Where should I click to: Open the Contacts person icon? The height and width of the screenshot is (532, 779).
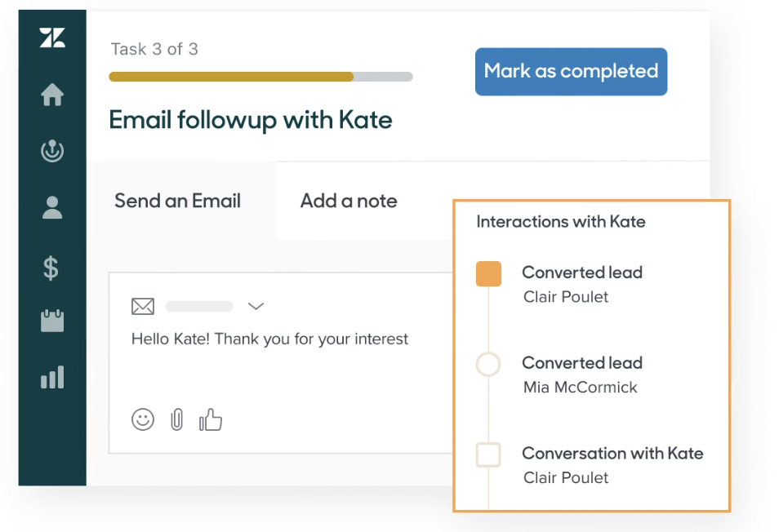(x=51, y=208)
